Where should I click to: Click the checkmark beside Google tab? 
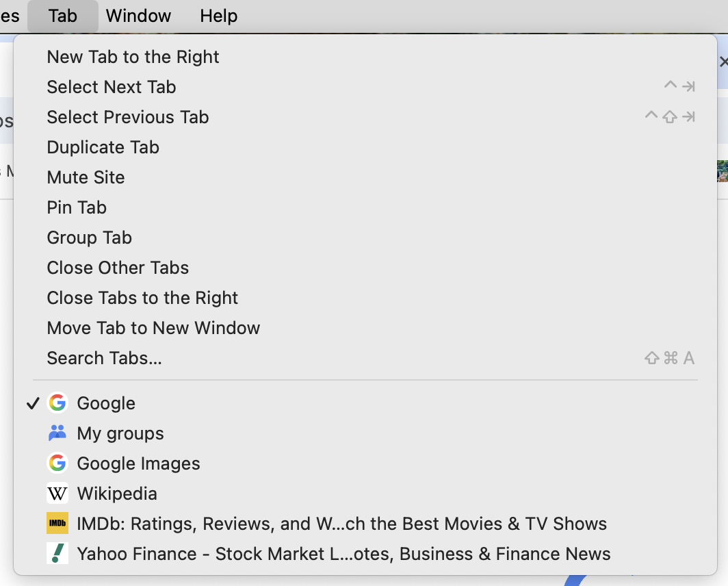pos(33,403)
